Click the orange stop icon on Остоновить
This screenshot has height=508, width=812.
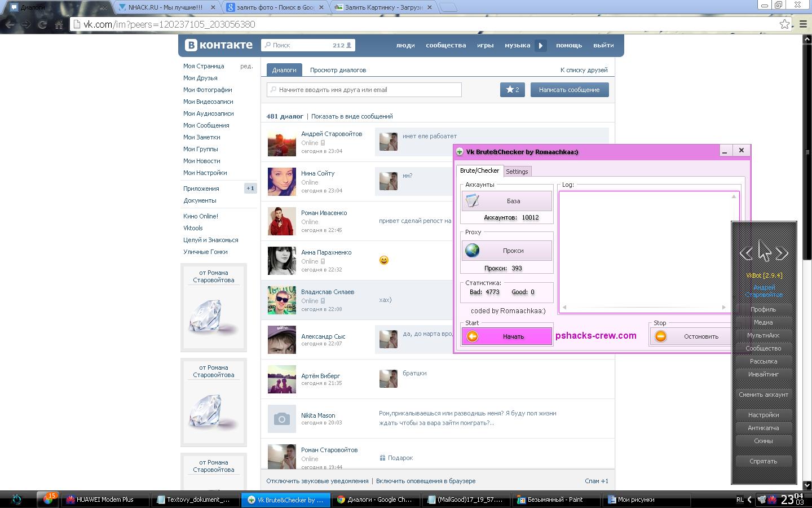click(660, 336)
